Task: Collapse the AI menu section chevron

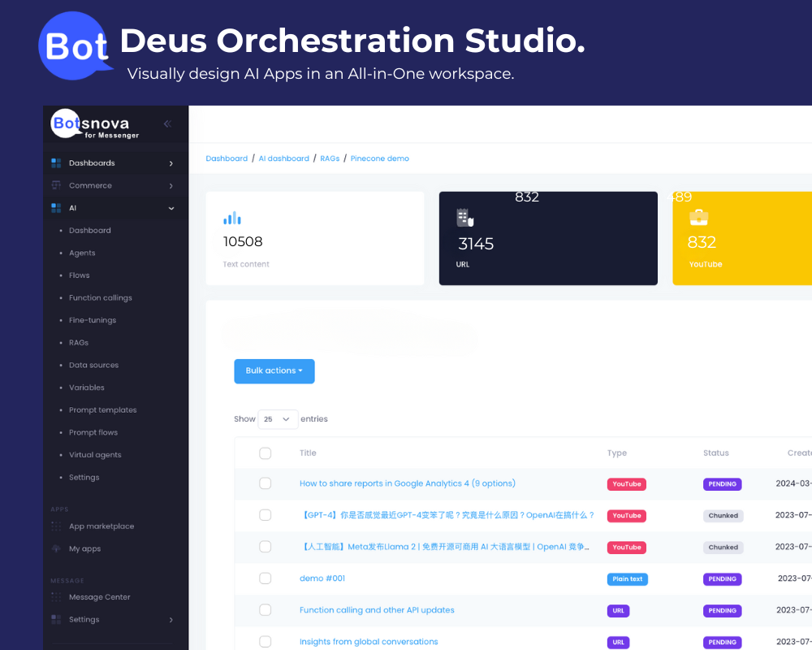Action: tap(171, 208)
